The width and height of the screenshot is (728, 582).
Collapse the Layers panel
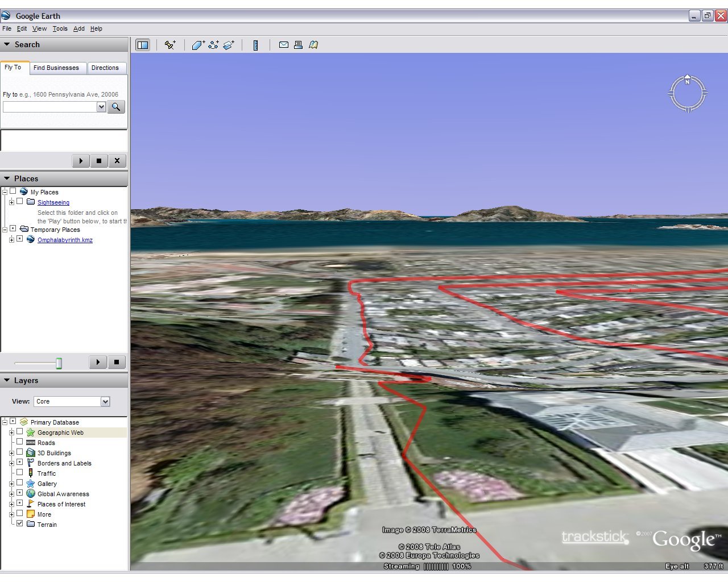tap(7, 380)
